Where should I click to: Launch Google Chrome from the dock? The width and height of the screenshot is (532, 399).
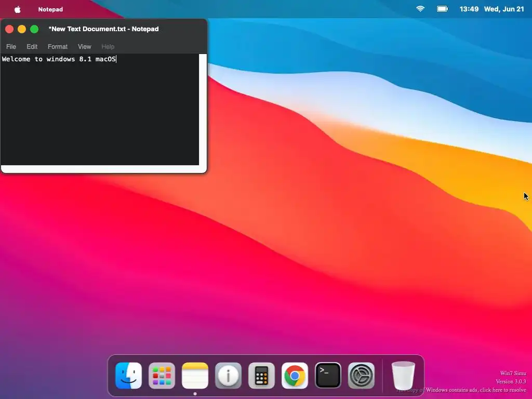click(295, 375)
